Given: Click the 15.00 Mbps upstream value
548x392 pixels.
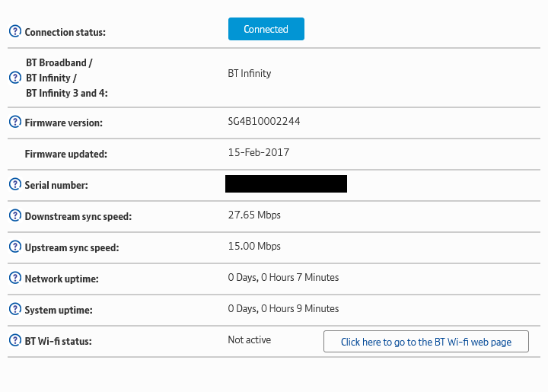Looking at the screenshot, I should 254,246.
